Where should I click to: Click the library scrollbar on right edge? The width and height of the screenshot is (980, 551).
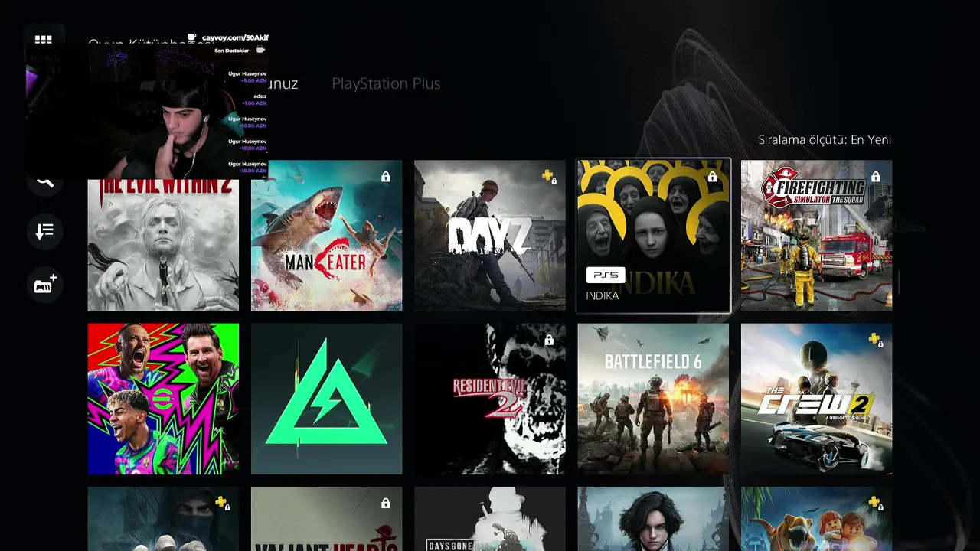point(900,282)
